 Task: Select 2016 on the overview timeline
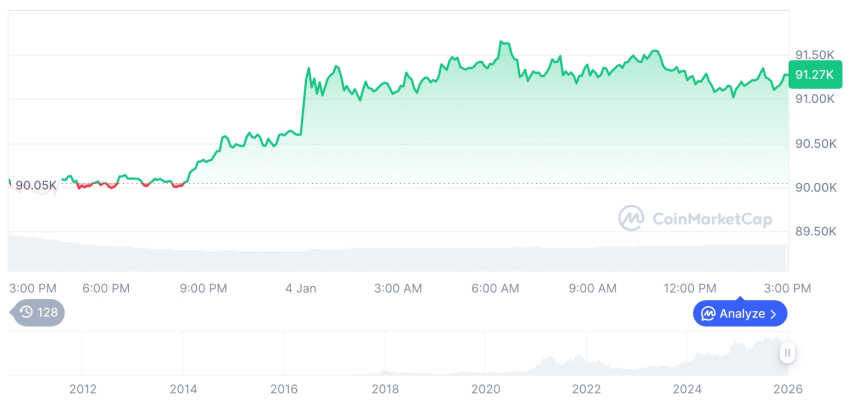(x=284, y=388)
